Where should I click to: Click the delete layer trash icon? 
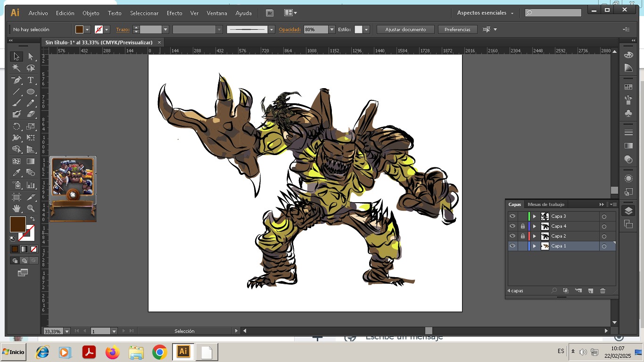[603, 291]
